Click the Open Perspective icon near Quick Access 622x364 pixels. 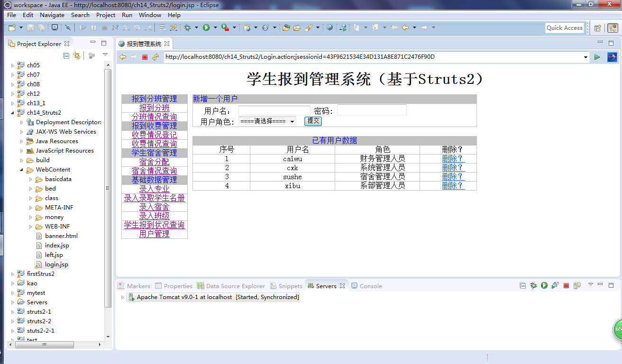(x=598, y=28)
